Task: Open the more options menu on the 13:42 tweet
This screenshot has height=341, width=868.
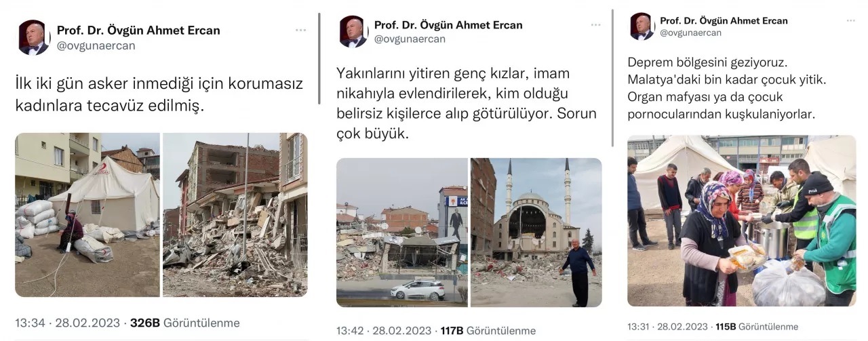Action: (595, 25)
